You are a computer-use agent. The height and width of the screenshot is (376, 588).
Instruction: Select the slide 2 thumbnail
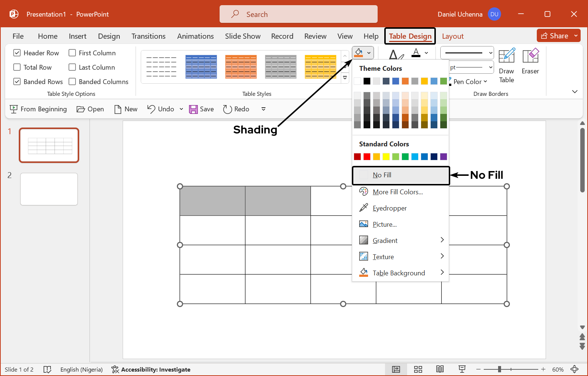pos(49,189)
